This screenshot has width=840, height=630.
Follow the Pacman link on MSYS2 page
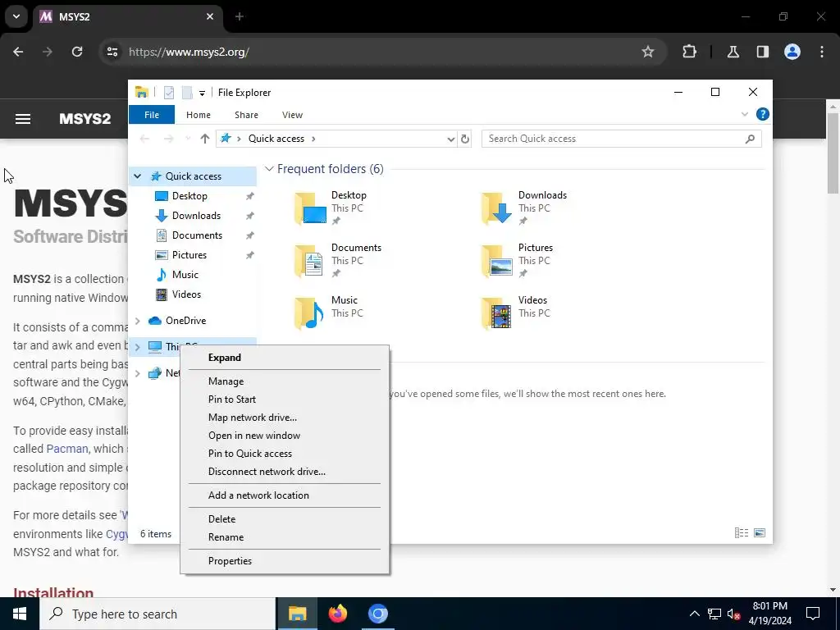pos(67,449)
